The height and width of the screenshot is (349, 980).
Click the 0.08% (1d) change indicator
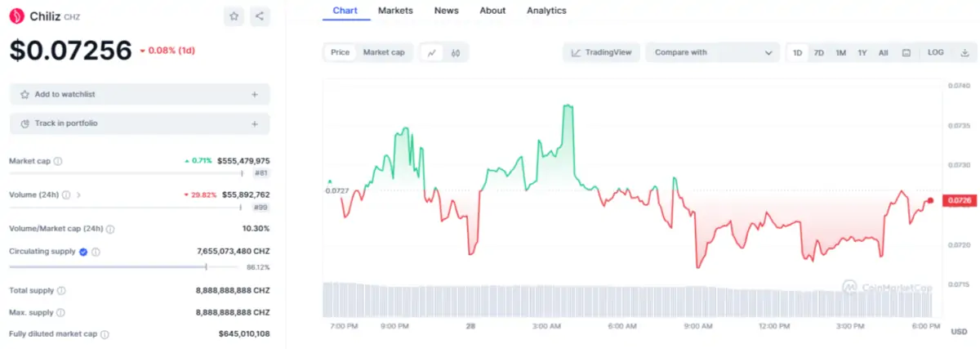(x=167, y=51)
